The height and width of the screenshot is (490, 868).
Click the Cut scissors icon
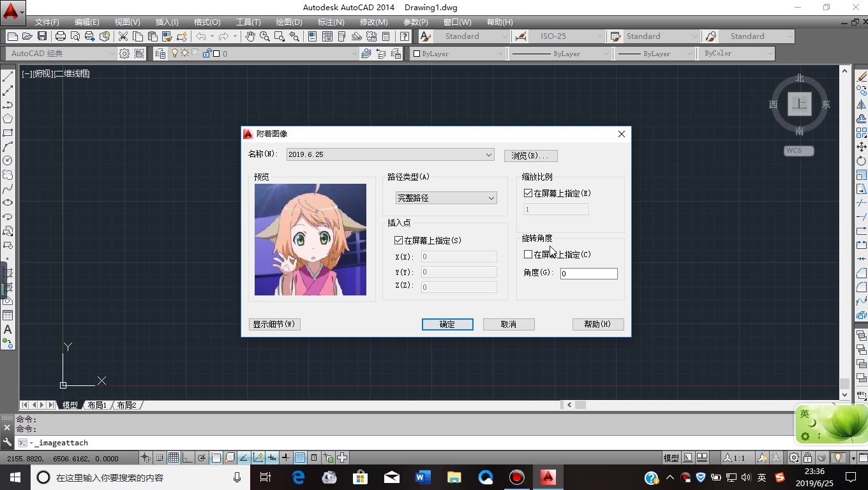tap(123, 36)
